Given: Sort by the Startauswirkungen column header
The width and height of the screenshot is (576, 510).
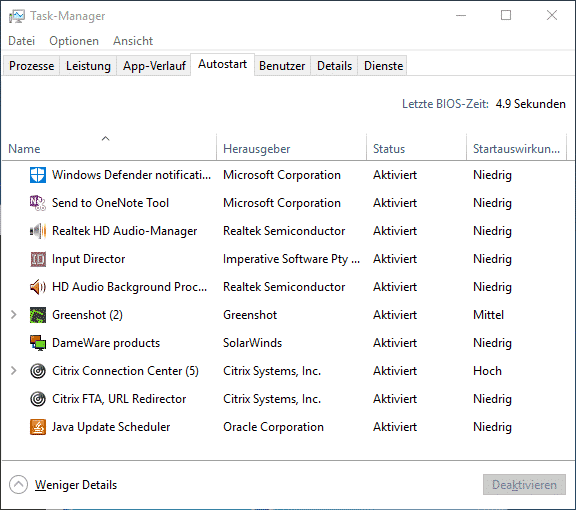Looking at the screenshot, I should 516,147.
